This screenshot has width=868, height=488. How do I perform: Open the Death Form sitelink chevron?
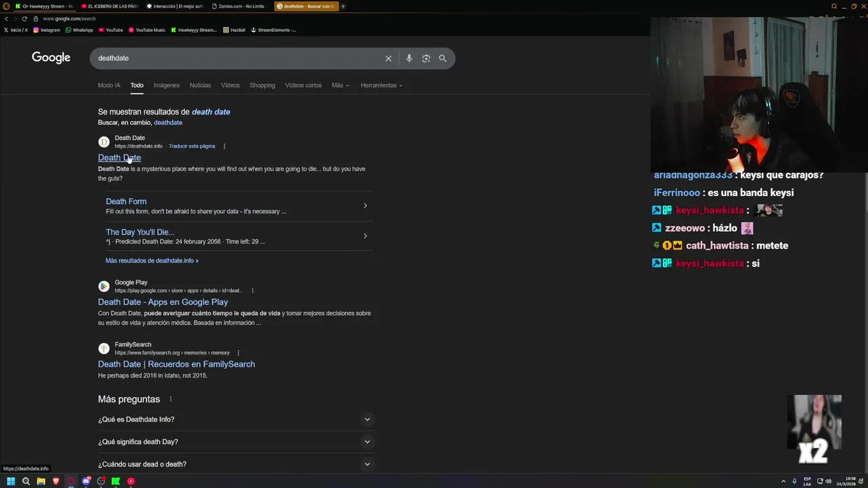[x=365, y=206]
